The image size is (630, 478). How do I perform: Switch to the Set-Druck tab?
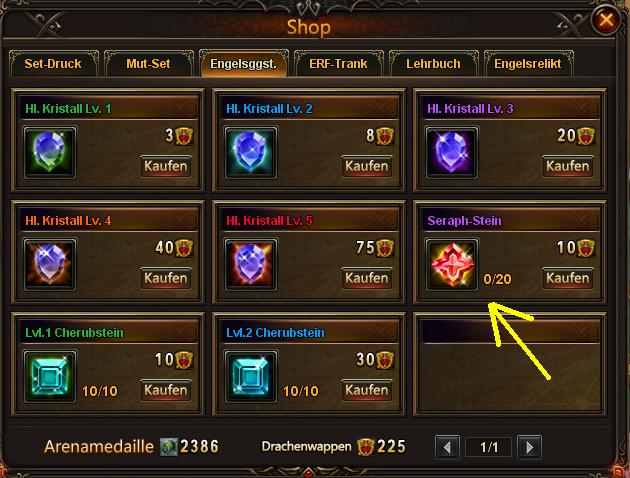(x=53, y=63)
